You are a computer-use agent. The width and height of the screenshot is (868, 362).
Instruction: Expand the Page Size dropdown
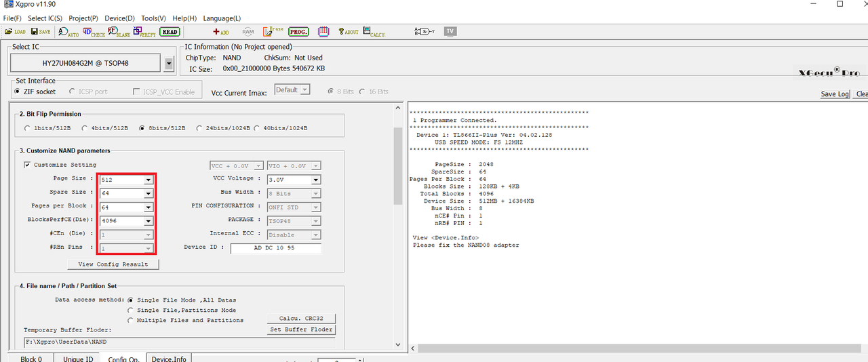(x=149, y=180)
